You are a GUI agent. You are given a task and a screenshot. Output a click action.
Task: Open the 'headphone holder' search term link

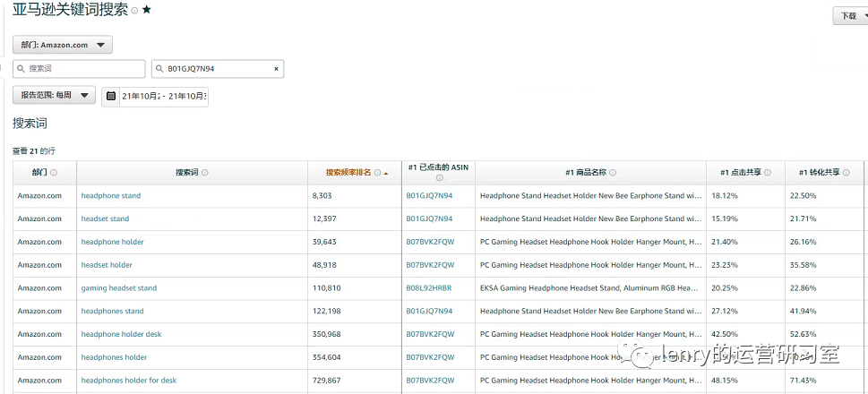tap(112, 242)
